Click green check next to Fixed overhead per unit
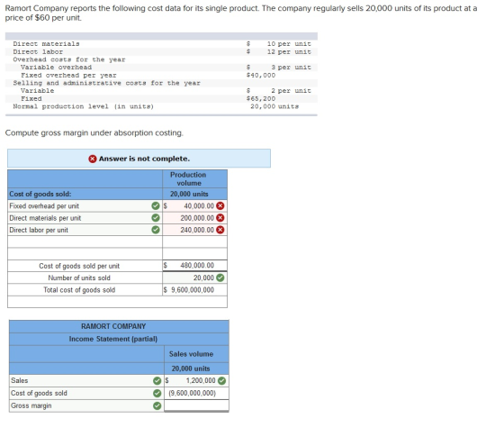 click(156, 205)
